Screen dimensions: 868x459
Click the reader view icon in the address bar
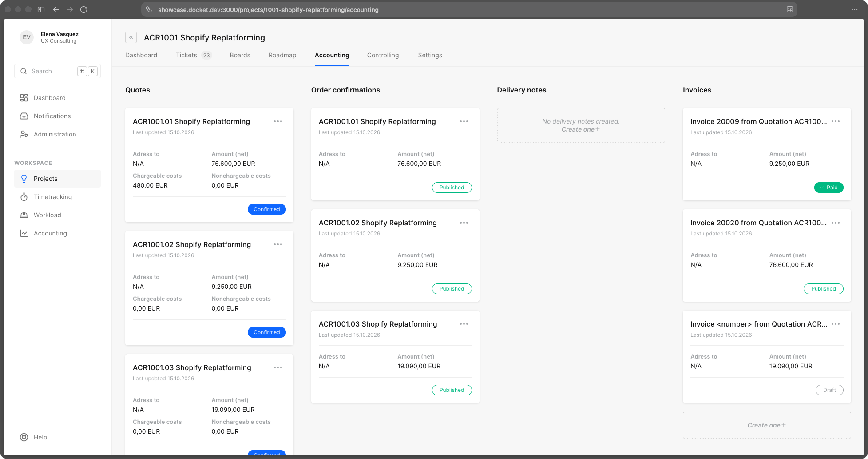coord(790,9)
